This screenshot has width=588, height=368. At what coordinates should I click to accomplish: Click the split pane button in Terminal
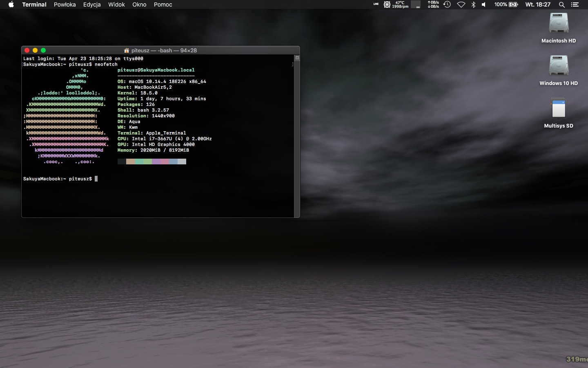(297, 58)
